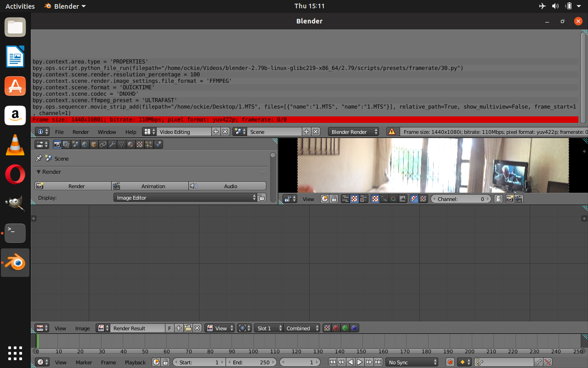
Task: Open the Render menu in Info header
Action: 81,132
